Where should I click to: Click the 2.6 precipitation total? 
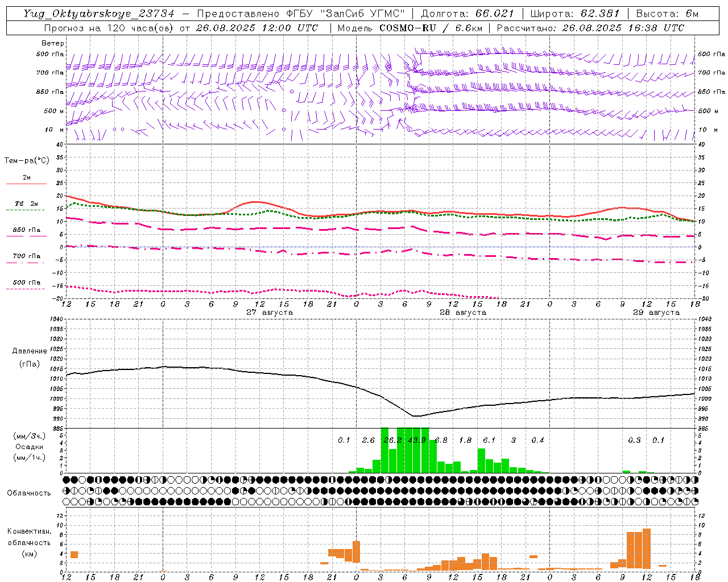click(x=369, y=440)
